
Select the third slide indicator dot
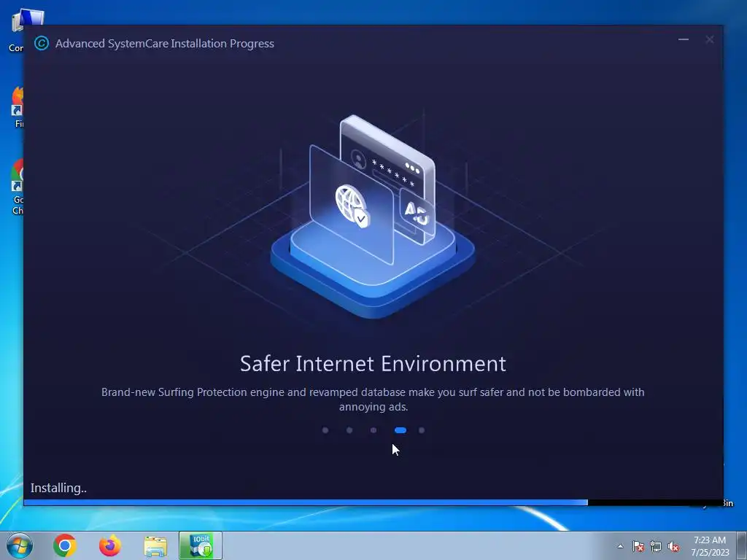point(373,430)
